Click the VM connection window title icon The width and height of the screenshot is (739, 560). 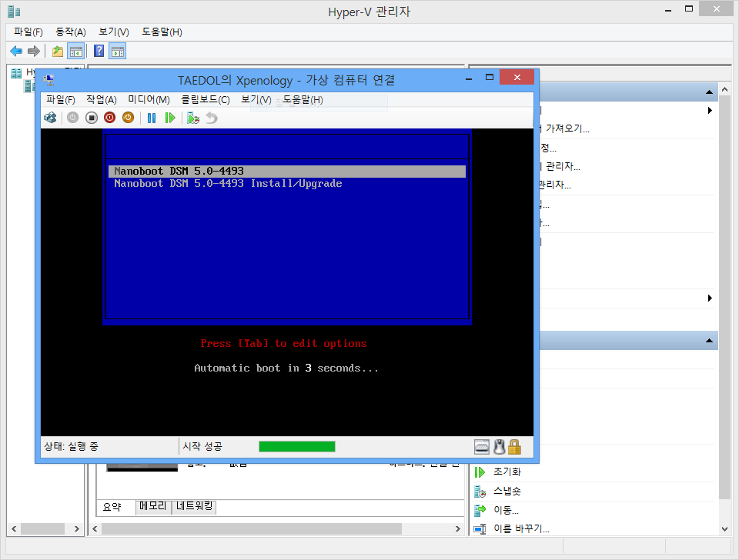48,80
